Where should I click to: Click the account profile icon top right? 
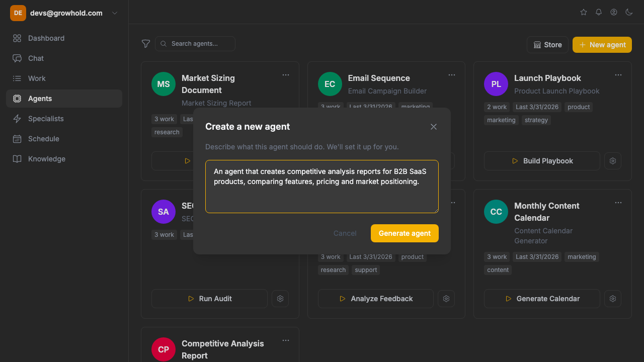click(613, 12)
